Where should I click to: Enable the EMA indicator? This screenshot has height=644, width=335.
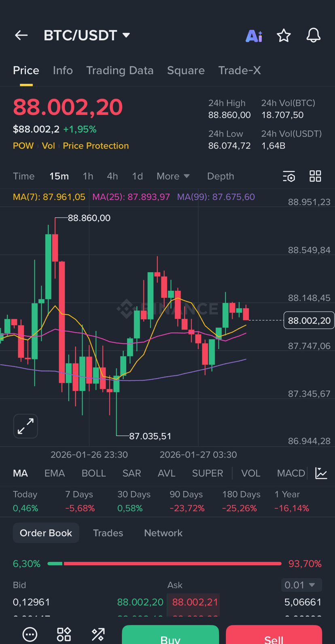pos(55,473)
